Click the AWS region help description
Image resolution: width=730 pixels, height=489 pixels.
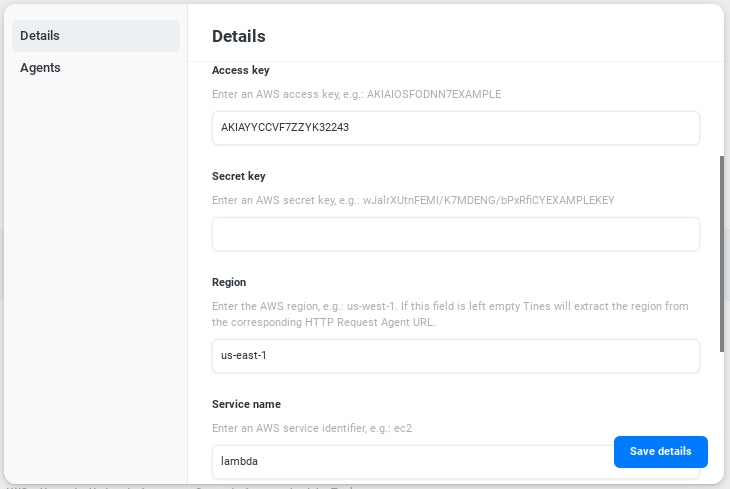tap(450, 314)
